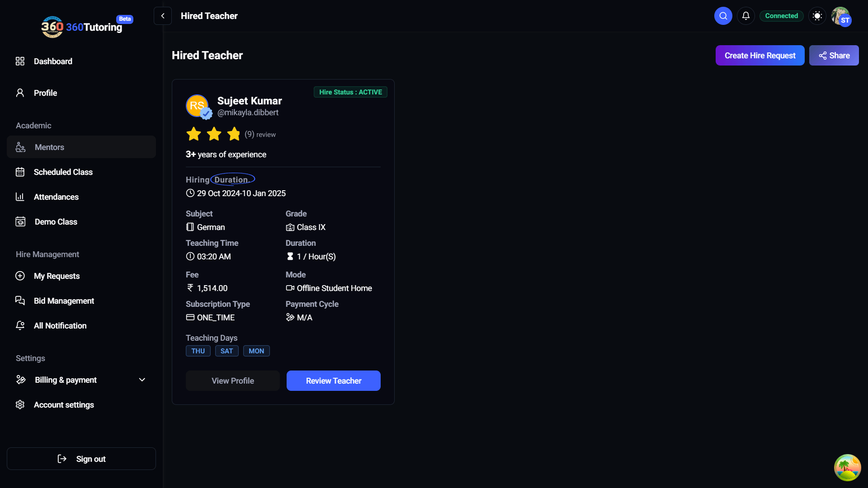Click the floating beach chat icon
The height and width of the screenshot is (488, 868).
pyautogui.click(x=847, y=468)
